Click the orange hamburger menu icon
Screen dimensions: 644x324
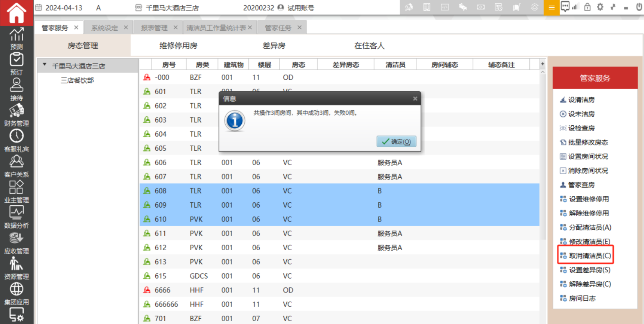click(551, 8)
